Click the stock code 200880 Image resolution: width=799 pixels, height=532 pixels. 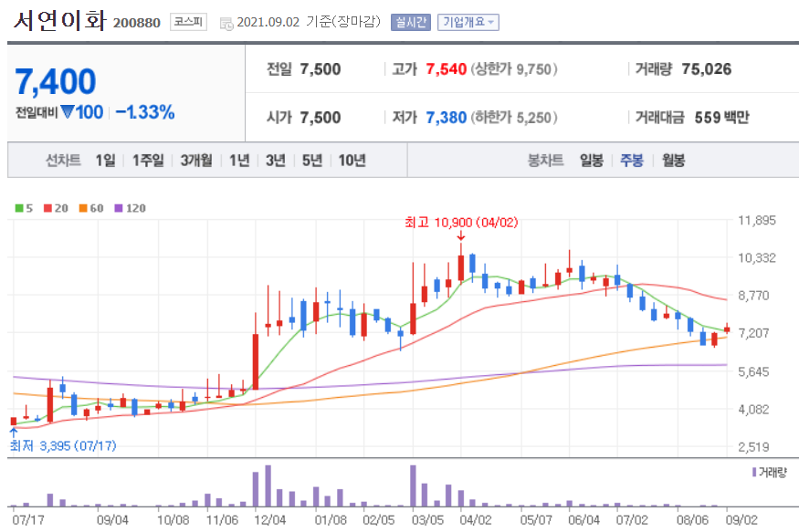pyautogui.click(x=137, y=23)
